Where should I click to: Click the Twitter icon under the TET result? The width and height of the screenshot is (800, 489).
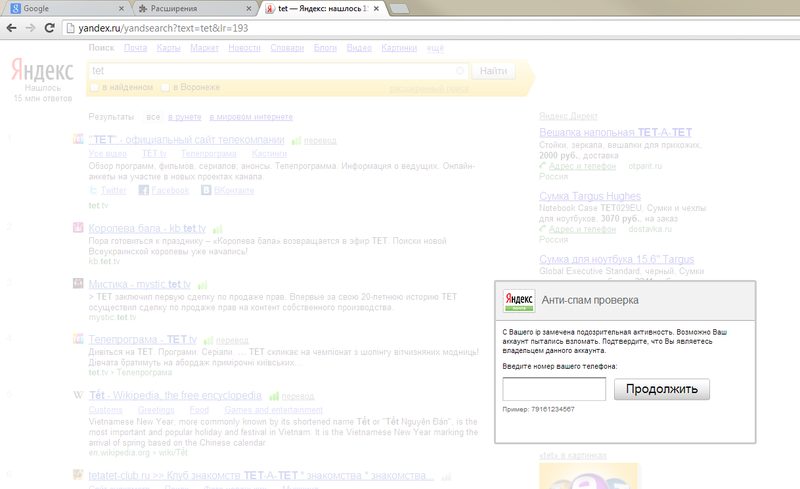coord(93,190)
